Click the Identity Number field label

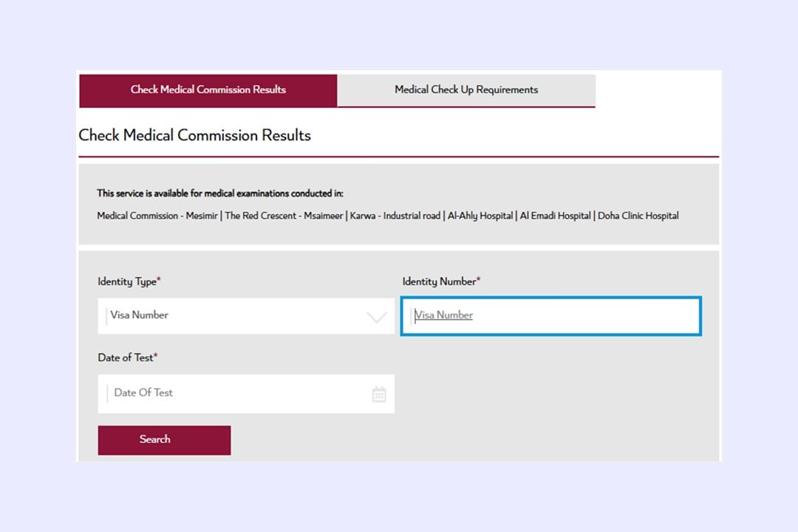coord(439,282)
